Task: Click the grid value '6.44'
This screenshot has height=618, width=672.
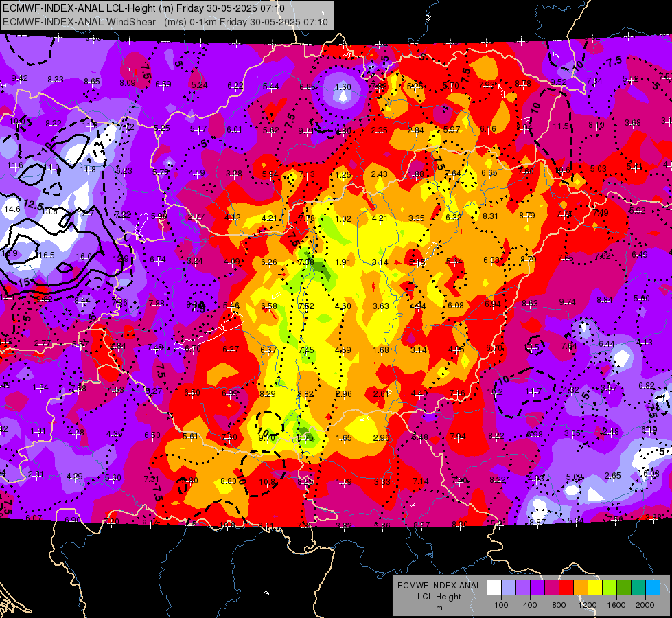Action: pos(607,344)
